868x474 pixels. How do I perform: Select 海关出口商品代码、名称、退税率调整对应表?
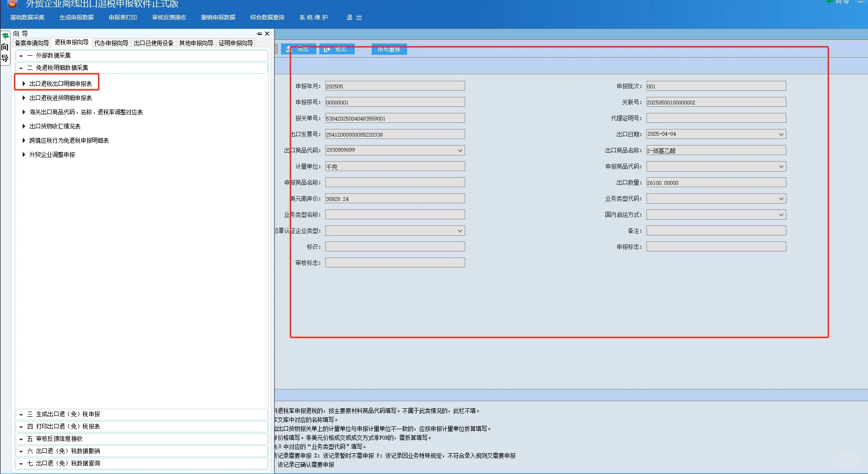[x=86, y=112]
